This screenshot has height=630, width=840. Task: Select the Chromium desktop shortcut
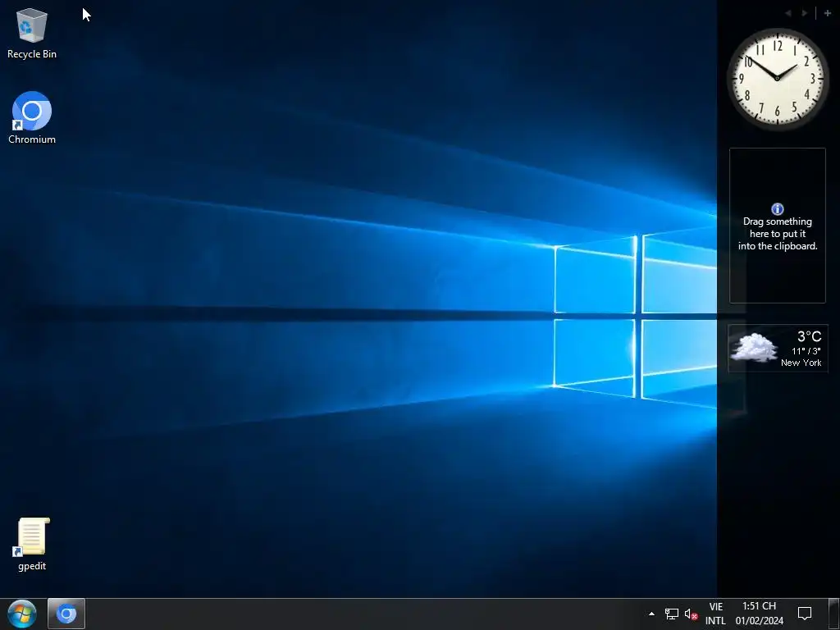32,118
